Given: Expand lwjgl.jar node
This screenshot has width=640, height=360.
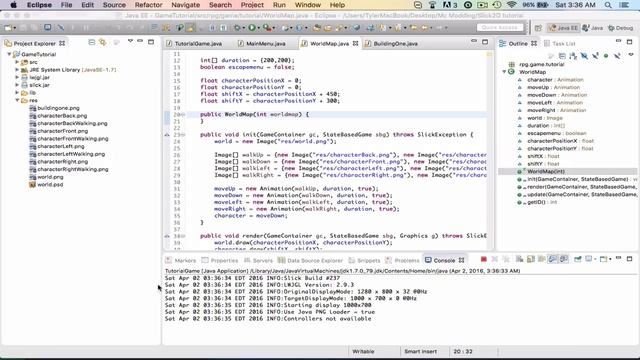Looking at the screenshot, I should coord(17,77).
